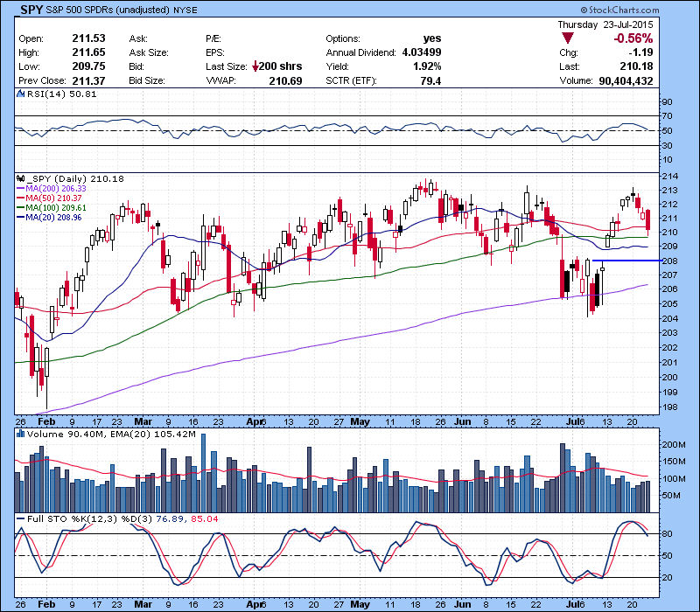Click the MA(200) 206.33 legend entry
This screenshot has height=612, width=700.
52,188
